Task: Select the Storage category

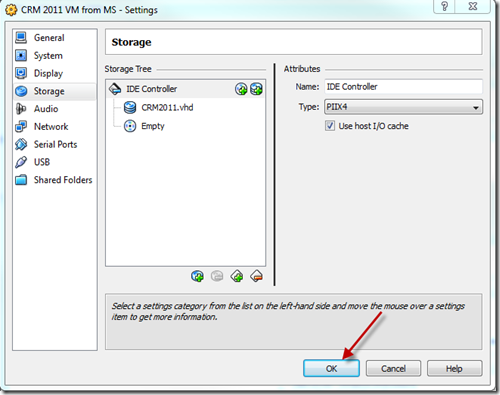Action: [x=55, y=91]
